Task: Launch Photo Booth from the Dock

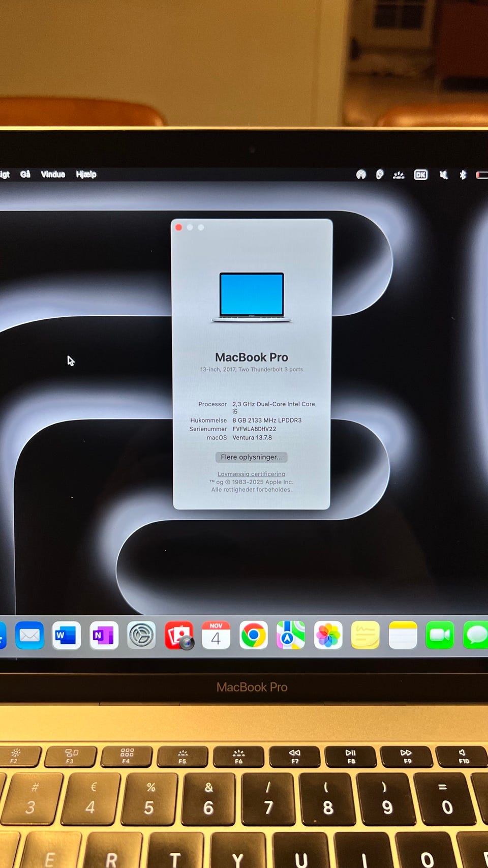Action: (179, 635)
